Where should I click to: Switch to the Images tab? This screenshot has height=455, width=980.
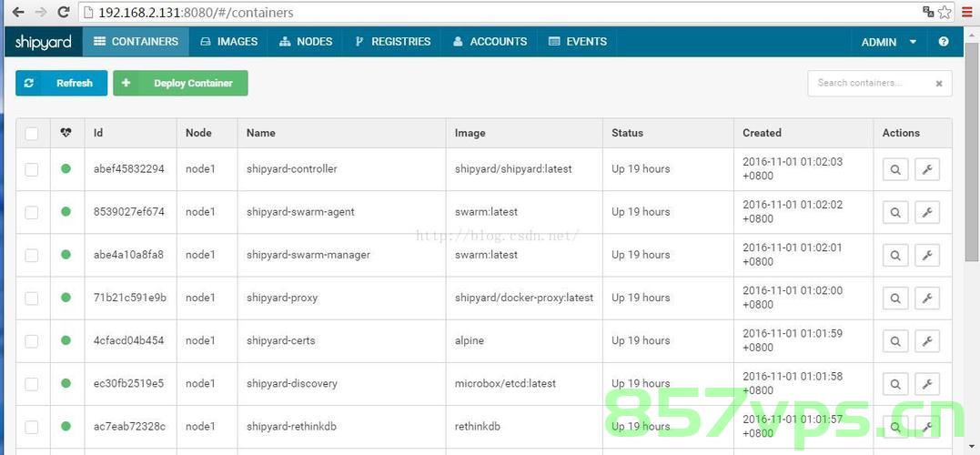point(228,42)
